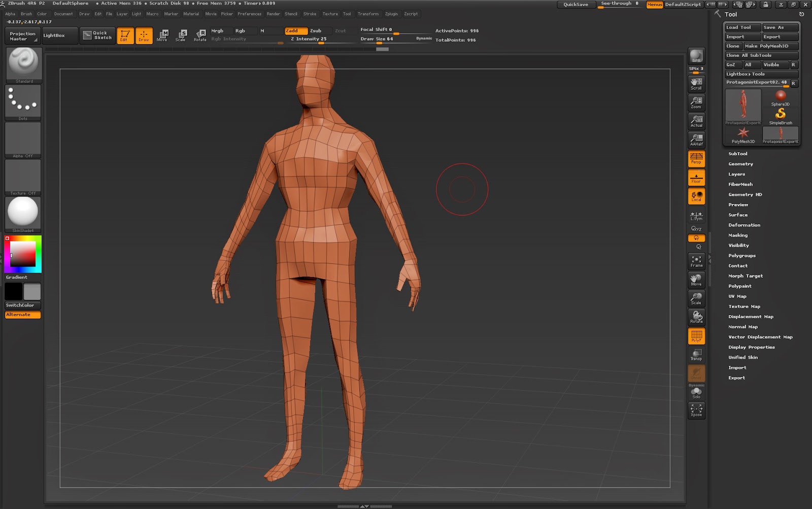812x509 pixels.
Task: Expand the Geometry section
Action: pyautogui.click(x=740, y=164)
